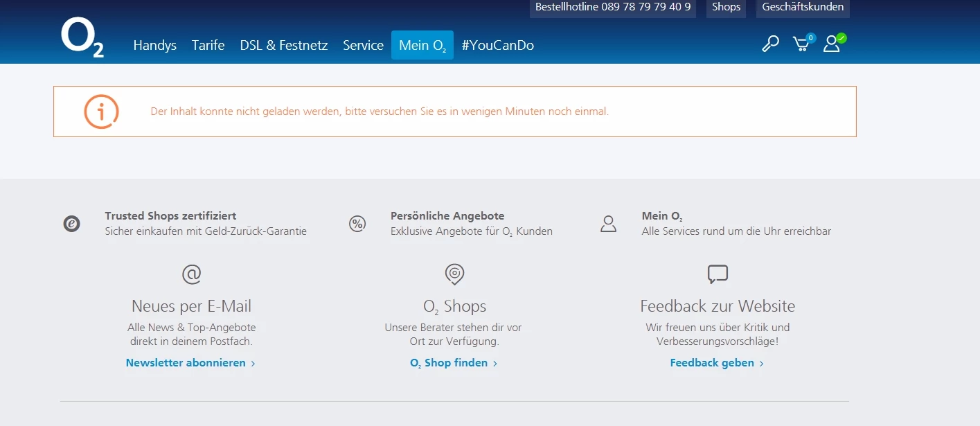
Task: Open the search magnifier icon
Action: click(770, 44)
